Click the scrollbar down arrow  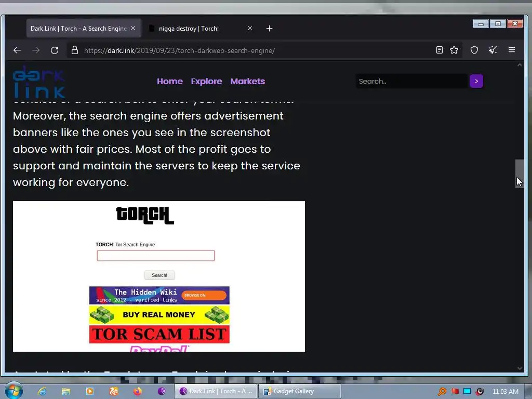[x=520, y=368]
